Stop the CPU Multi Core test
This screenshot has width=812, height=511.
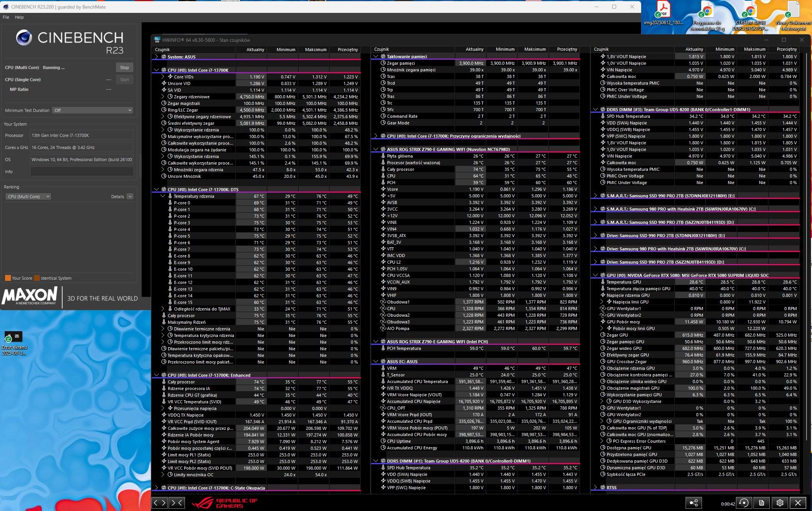click(124, 67)
